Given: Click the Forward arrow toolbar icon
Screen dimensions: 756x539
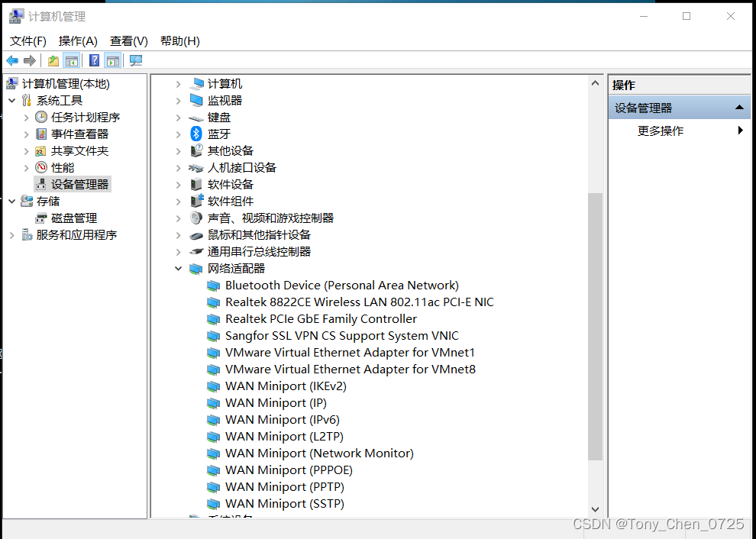Looking at the screenshot, I should point(30,61).
